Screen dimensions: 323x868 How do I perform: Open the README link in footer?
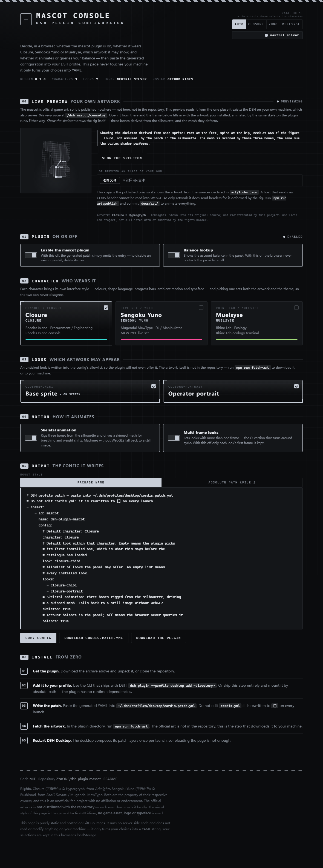[110, 779]
